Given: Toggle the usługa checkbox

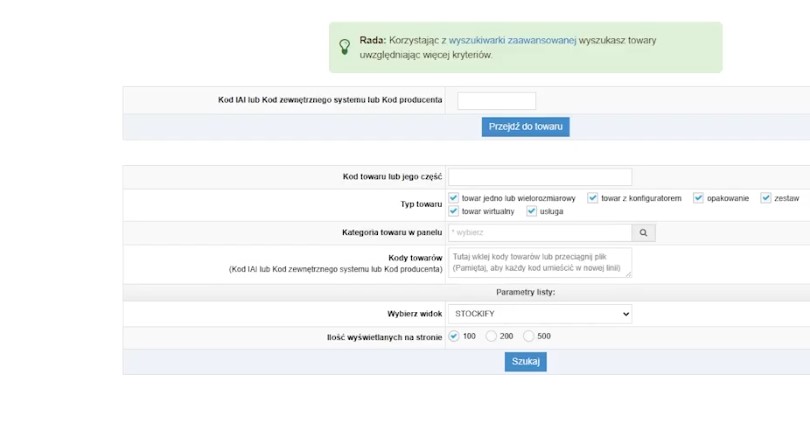Looking at the screenshot, I should (x=532, y=211).
